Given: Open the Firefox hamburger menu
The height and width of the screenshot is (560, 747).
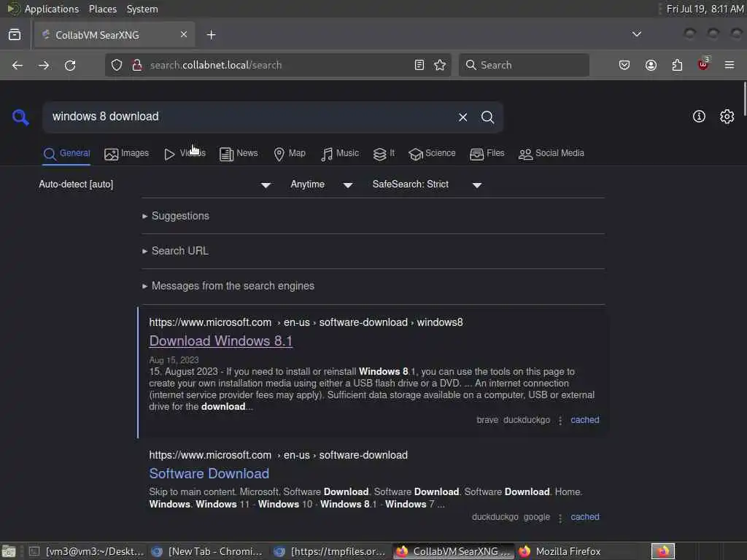Looking at the screenshot, I should [729, 65].
